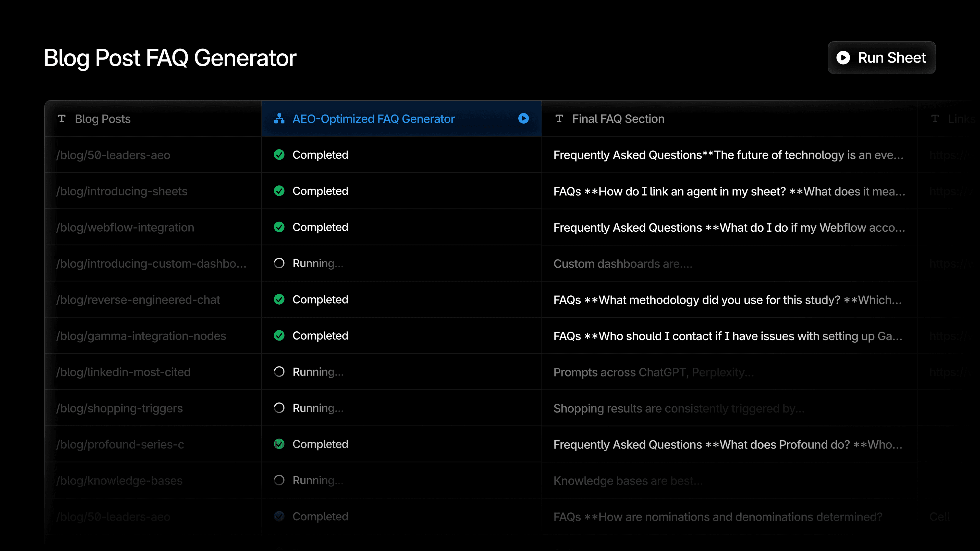The width and height of the screenshot is (980, 551).
Task: Toggle Completed status on /blog/webflow-integration row
Action: 279,227
